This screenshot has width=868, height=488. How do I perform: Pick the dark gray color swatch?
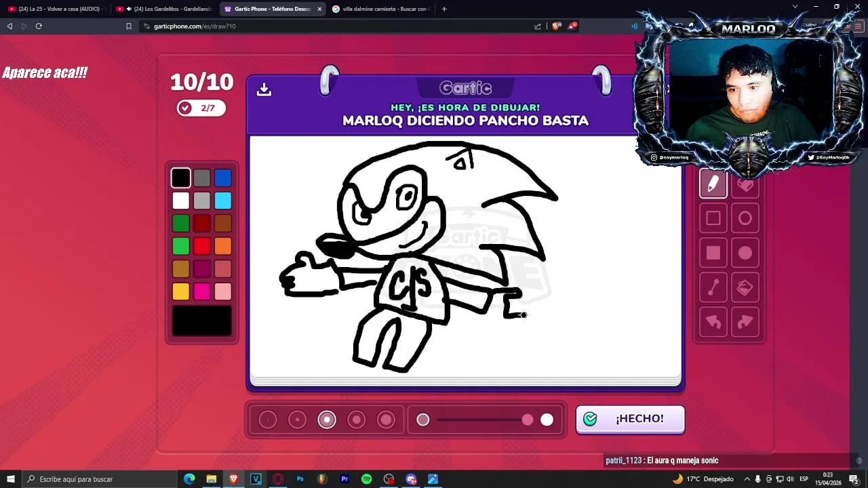[x=202, y=178]
